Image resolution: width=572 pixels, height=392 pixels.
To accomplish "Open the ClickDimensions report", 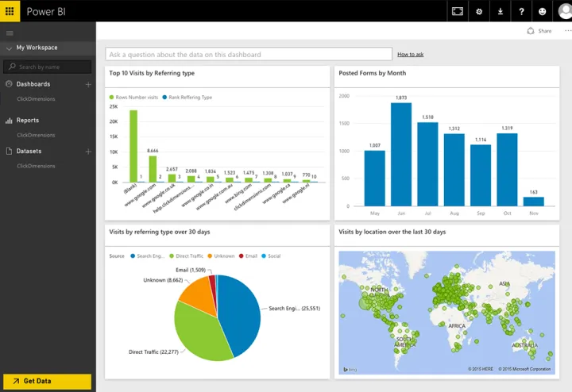I will 36,135.
